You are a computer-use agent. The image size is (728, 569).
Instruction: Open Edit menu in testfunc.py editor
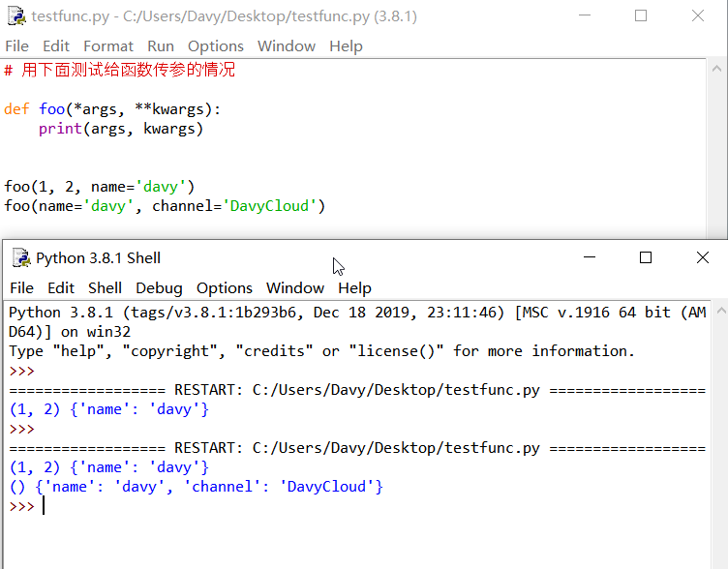(x=56, y=45)
